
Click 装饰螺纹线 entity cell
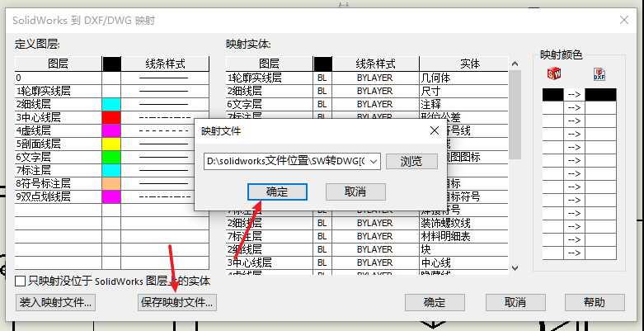click(463, 223)
